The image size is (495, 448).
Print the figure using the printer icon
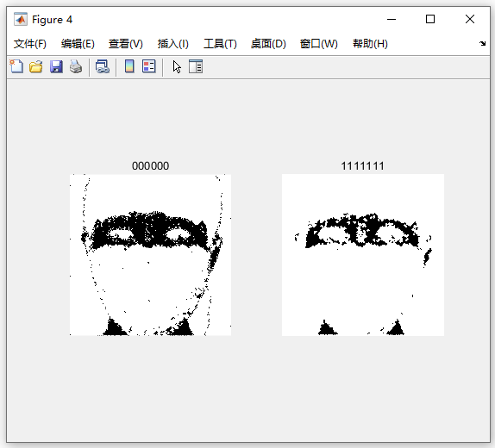coord(76,66)
